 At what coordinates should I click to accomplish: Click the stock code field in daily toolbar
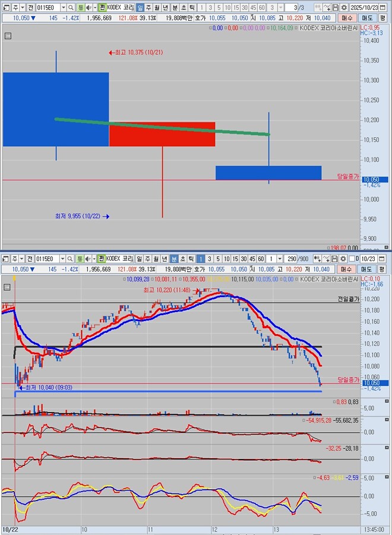pyautogui.click(x=48, y=8)
